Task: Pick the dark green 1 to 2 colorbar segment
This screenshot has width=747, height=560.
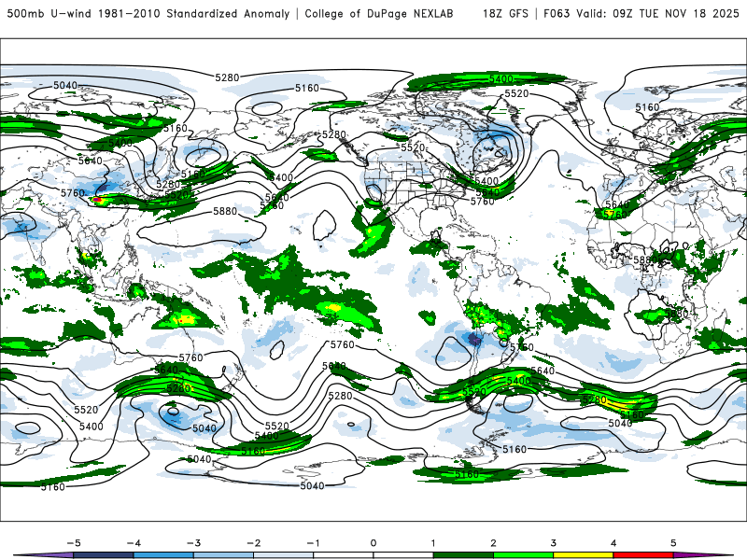Action: coord(463,555)
